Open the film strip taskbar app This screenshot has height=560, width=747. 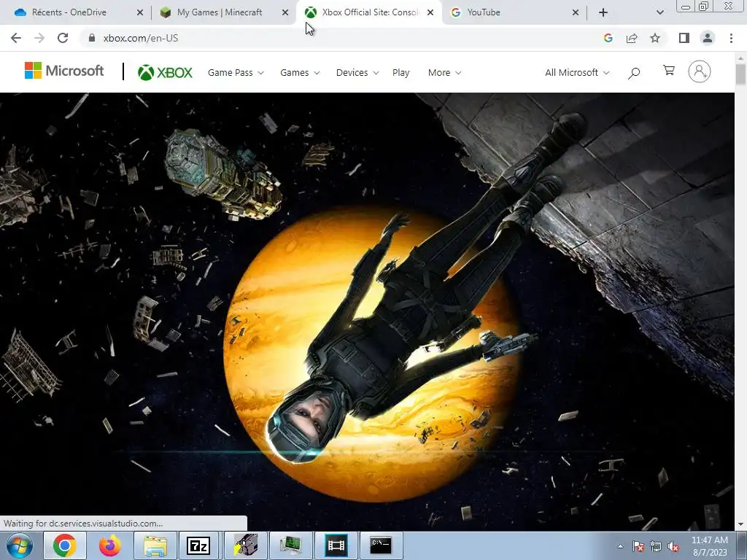(x=336, y=545)
